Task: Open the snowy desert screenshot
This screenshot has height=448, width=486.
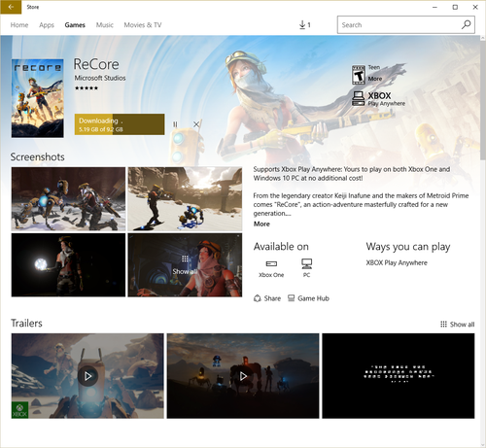Action: [x=185, y=199]
